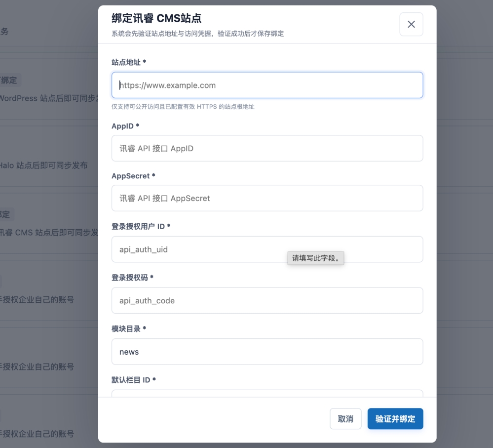Close the 绑定讯睿 CMS站点 dialog

pyautogui.click(x=411, y=24)
